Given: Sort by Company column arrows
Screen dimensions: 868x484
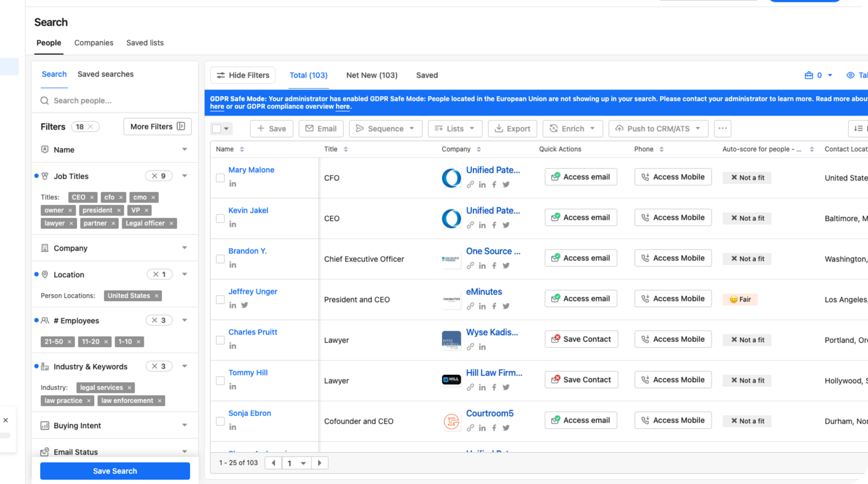Looking at the screenshot, I should (479, 149).
